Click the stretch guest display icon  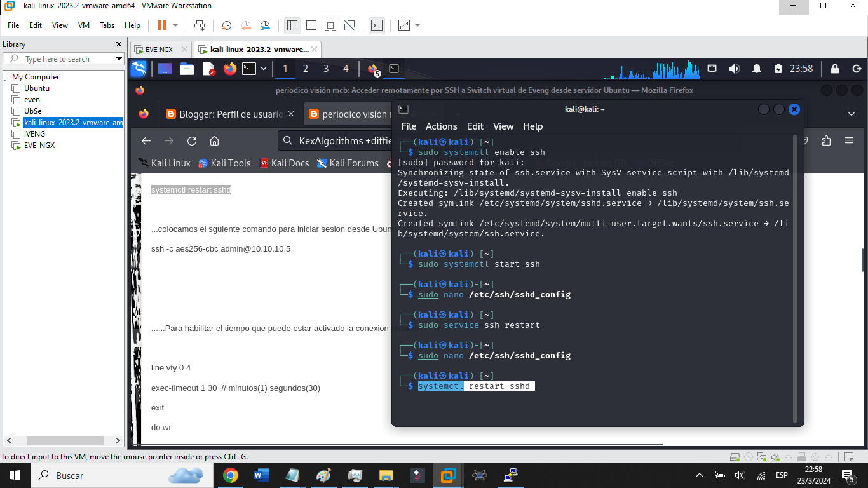click(404, 25)
